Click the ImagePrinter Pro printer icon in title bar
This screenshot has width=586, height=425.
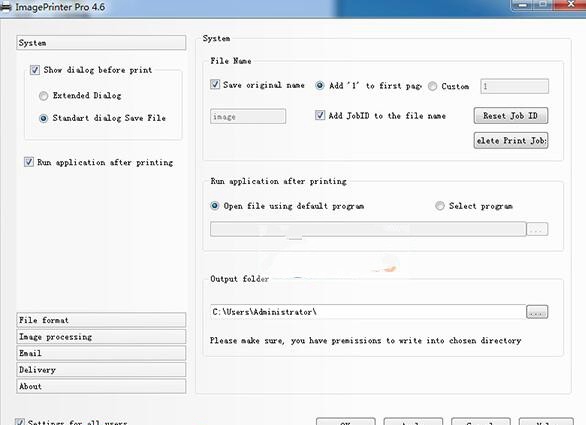5,7
